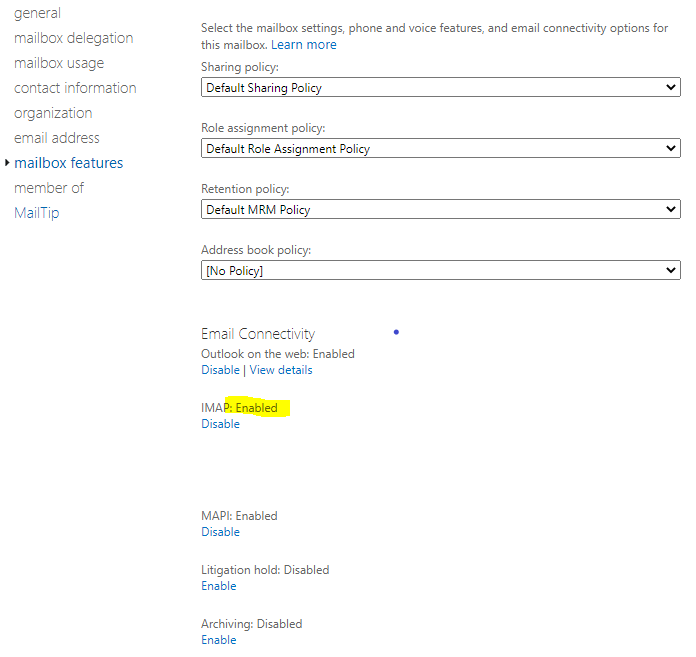
Task: Click the Litigation hold: Disabled text
Action: (x=265, y=570)
